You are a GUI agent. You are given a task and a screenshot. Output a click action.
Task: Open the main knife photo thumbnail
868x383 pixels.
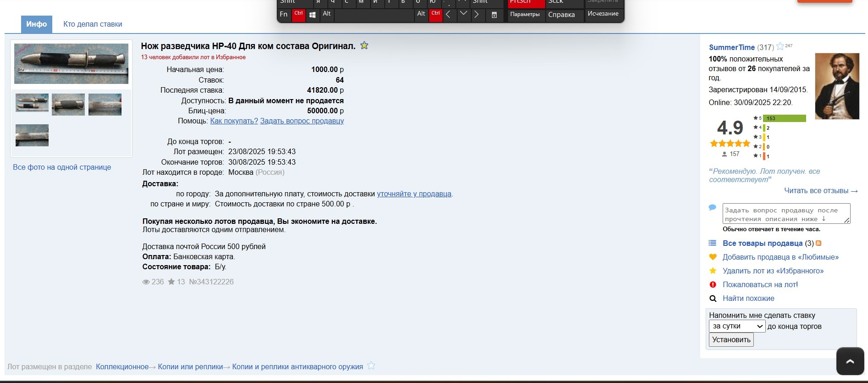tap(71, 64)
